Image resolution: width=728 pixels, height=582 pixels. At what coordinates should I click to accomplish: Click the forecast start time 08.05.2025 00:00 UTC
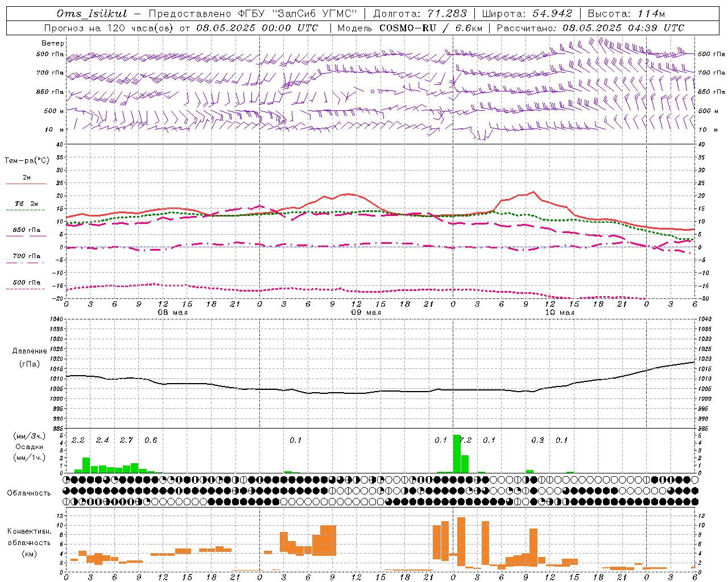pyautogui.click(x=257, y=28)
